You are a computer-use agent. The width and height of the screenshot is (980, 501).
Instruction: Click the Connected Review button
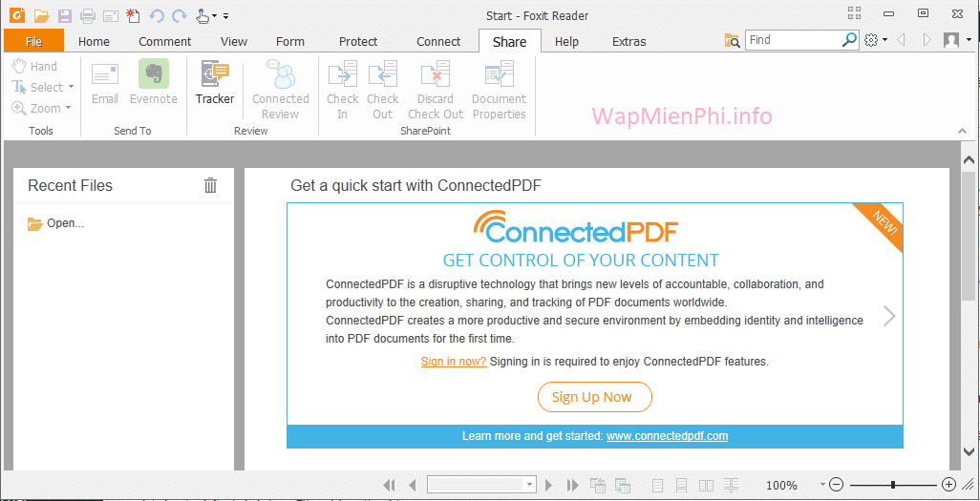pos(281,90)
